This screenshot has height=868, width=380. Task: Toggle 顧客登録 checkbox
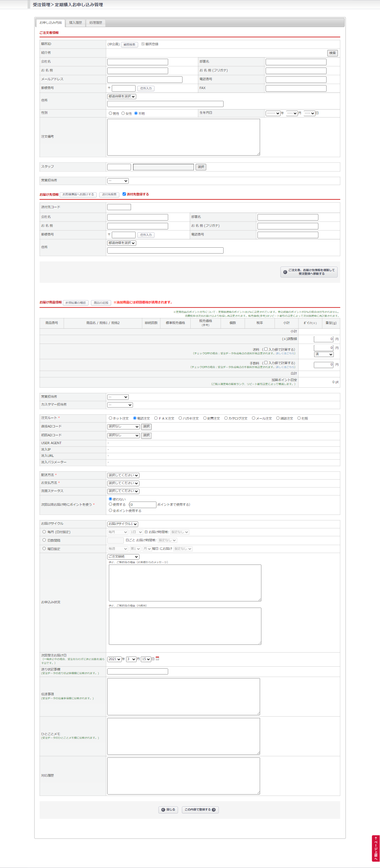pos(143,44)
